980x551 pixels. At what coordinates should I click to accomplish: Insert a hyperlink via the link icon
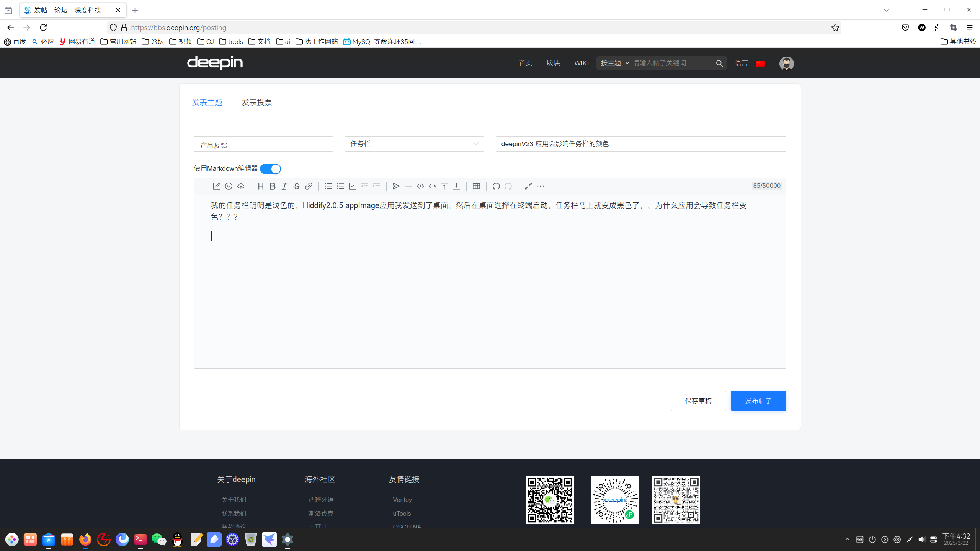(309, 186)
